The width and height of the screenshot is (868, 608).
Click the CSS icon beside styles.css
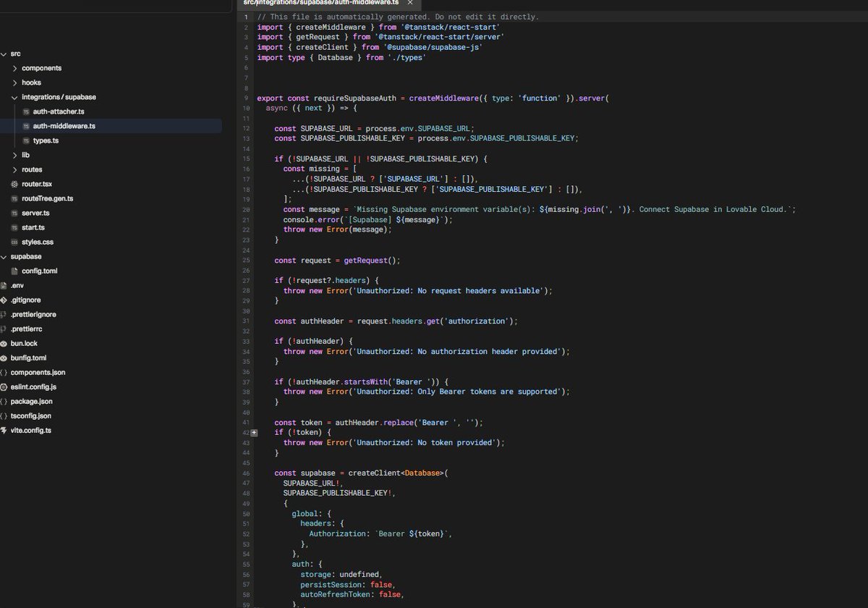point(14,242)
